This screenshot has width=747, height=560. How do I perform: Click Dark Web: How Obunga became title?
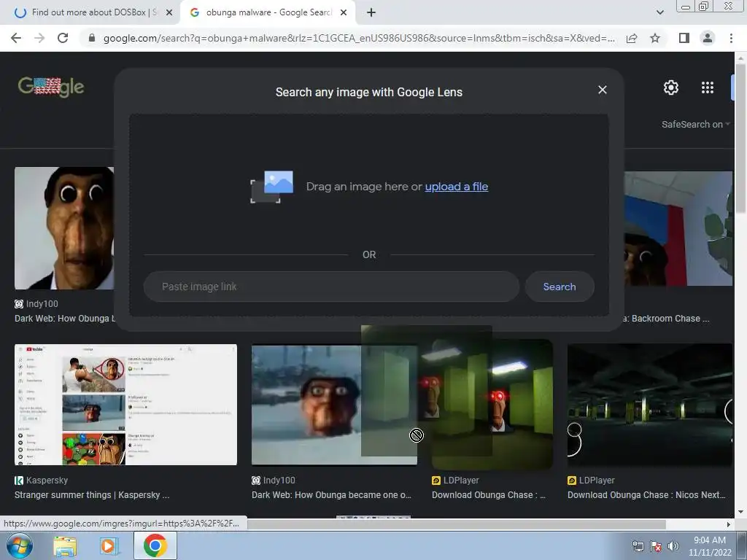[x=332, y=495]
